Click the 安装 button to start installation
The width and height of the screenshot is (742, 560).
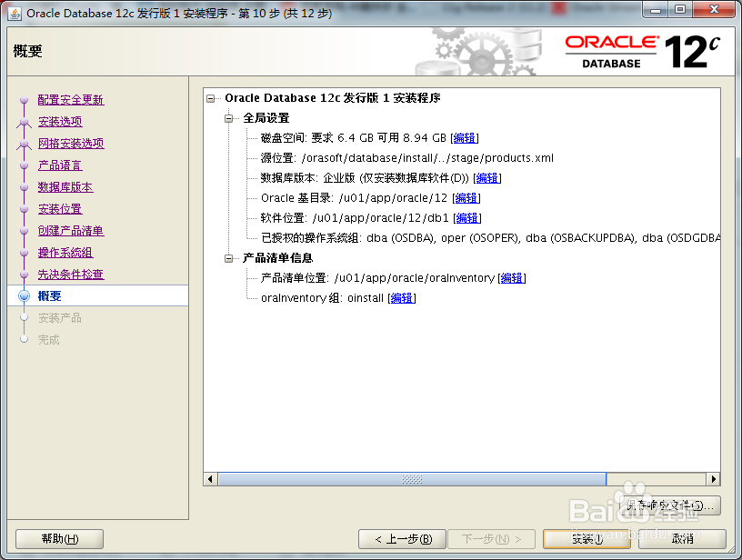point(586,539)
